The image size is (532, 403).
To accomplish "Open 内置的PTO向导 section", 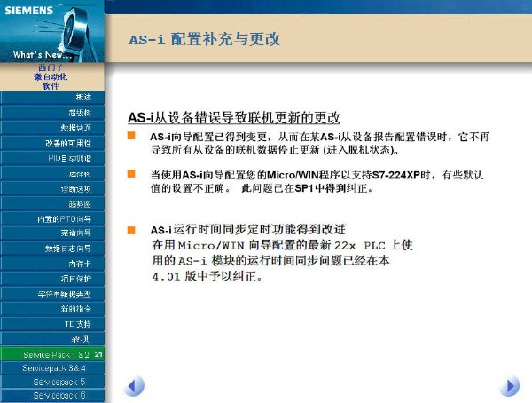I will 52,219.
